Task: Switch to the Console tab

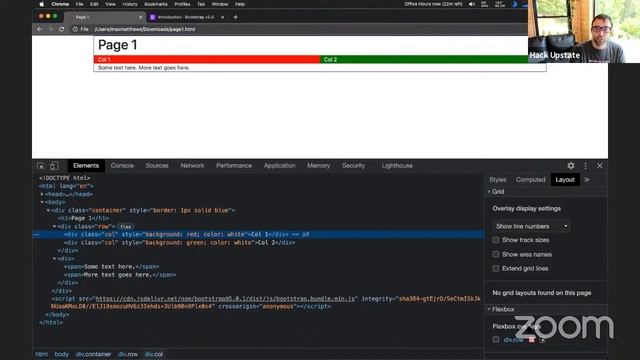Action: coord(122,166)
